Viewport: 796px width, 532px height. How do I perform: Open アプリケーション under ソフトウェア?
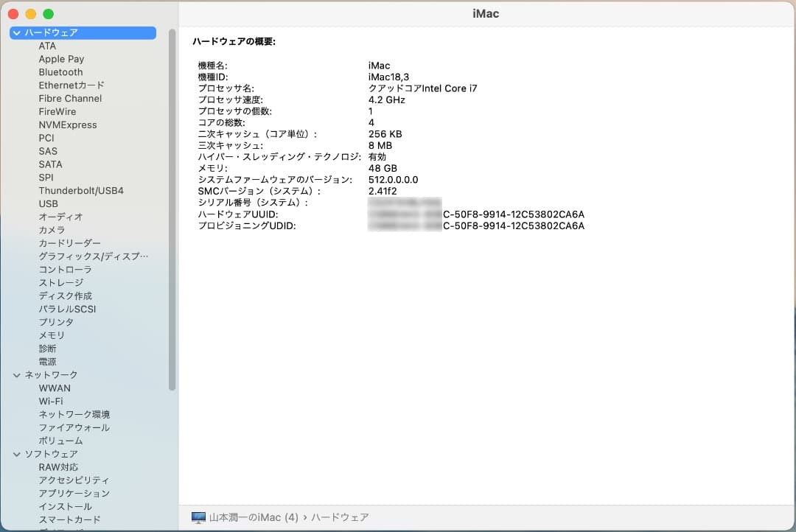coord(71,493)
